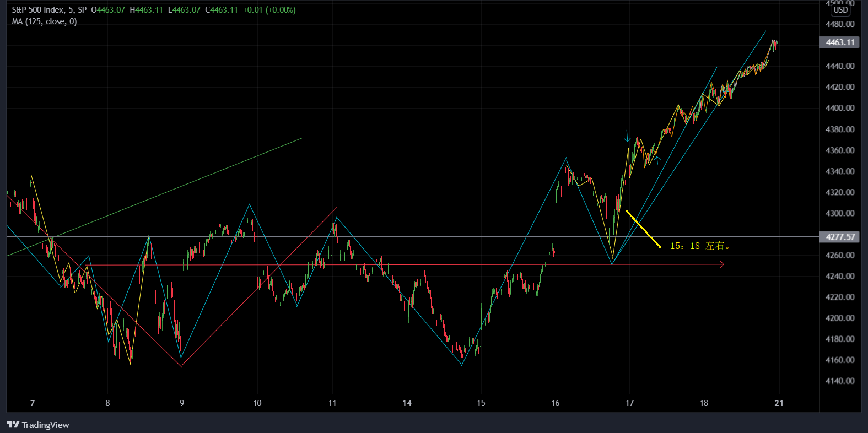Click the 4160.00 price axis label

[840, 360]
